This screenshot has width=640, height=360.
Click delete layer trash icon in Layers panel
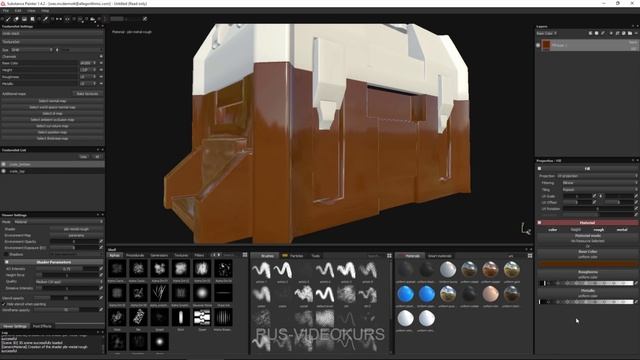(636, 33)
